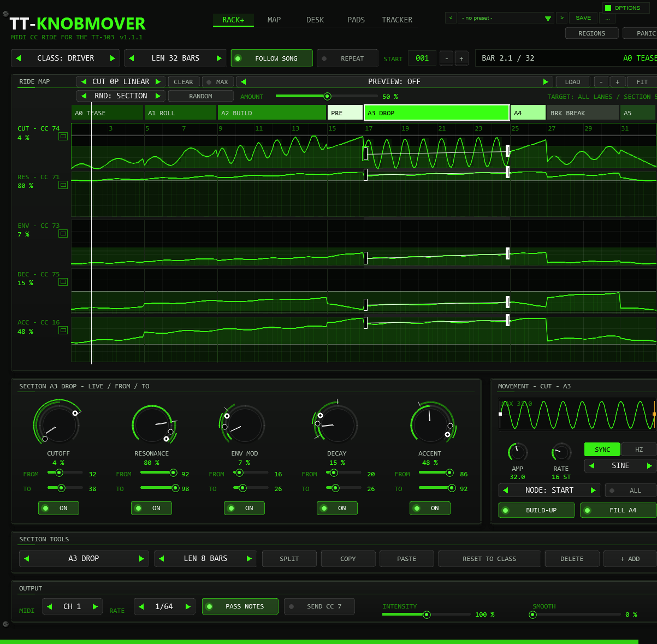The width and height of the screenshot is (657, 644).
Task: Open the preset dropdown list
Action: (505, 18)
